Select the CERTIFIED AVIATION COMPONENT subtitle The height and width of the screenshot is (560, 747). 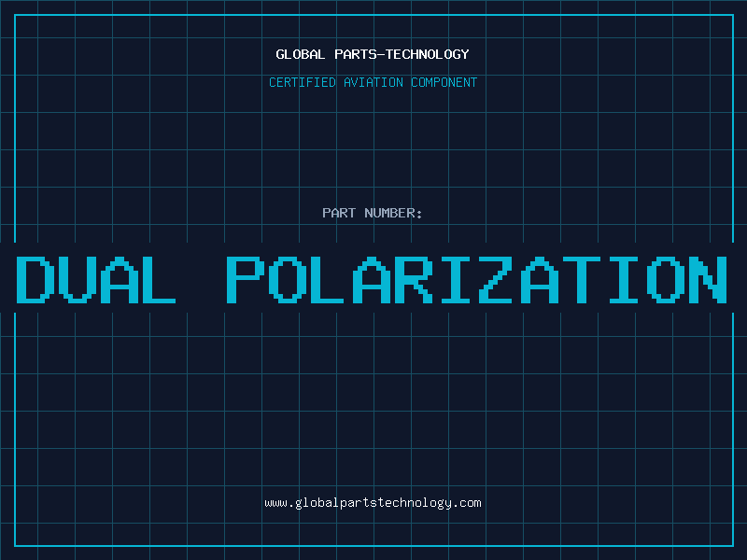point(373,82)
